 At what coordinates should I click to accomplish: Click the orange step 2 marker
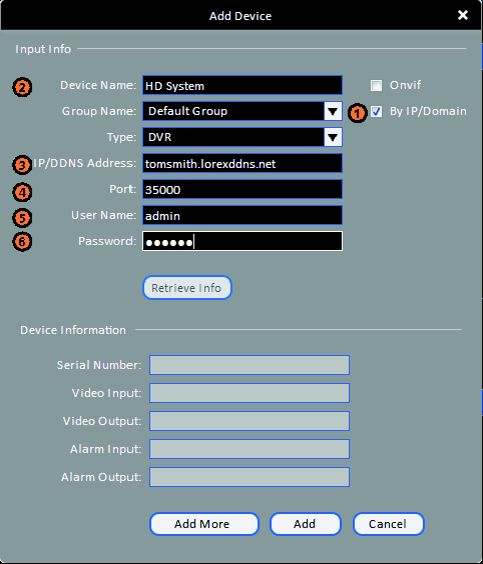(22, 87)
